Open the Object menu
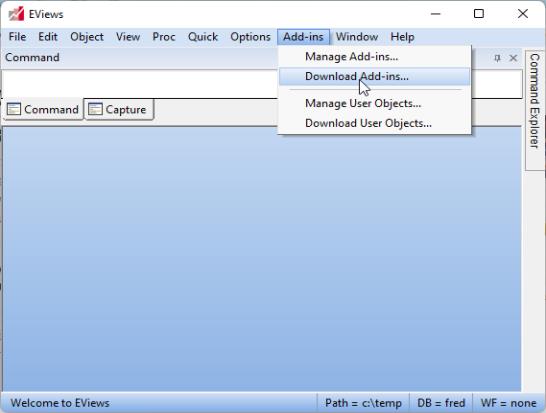Image resolution: width=546 pixels, height=413 pixels. 87,37
